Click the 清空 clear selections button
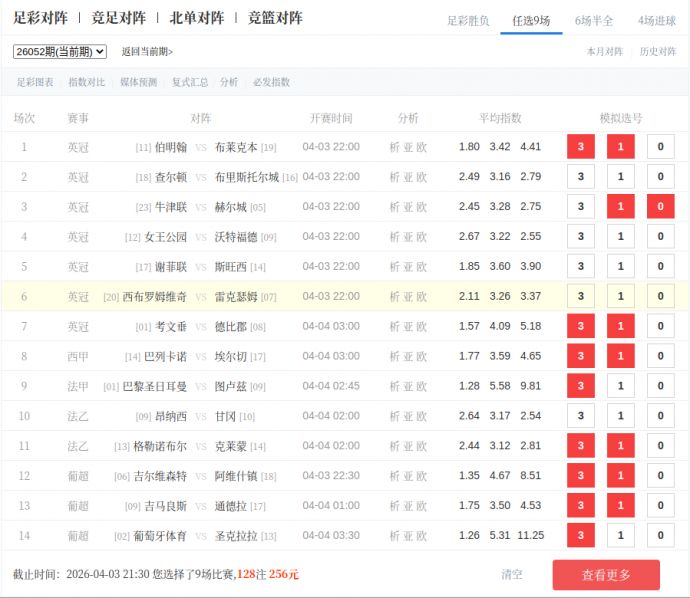Viewport: 690px width, 598px height. [512, 574]
